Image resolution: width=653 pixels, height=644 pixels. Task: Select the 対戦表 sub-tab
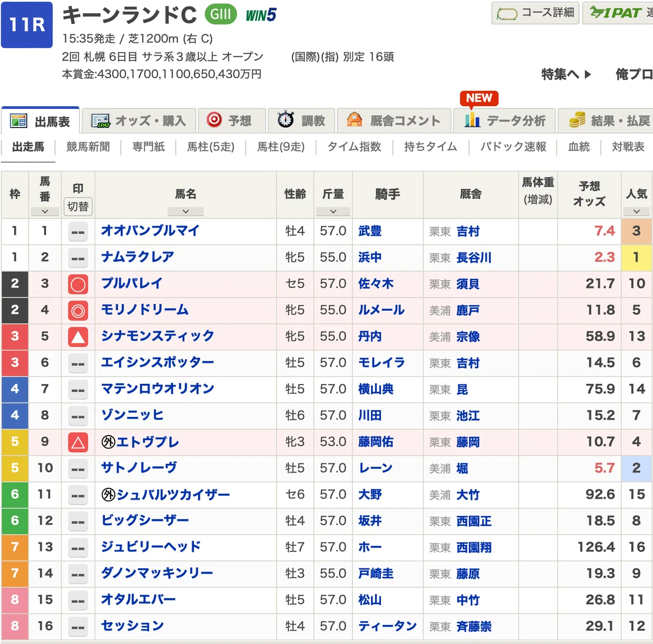pyautogui.click(x=628, y=147)
